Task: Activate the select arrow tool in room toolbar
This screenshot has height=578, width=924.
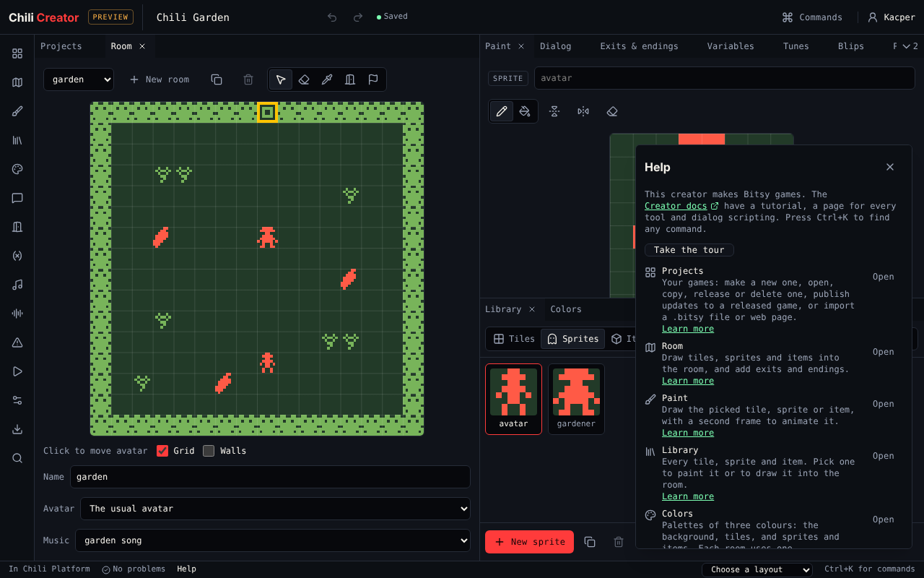Action: click(x=281, y=79)
